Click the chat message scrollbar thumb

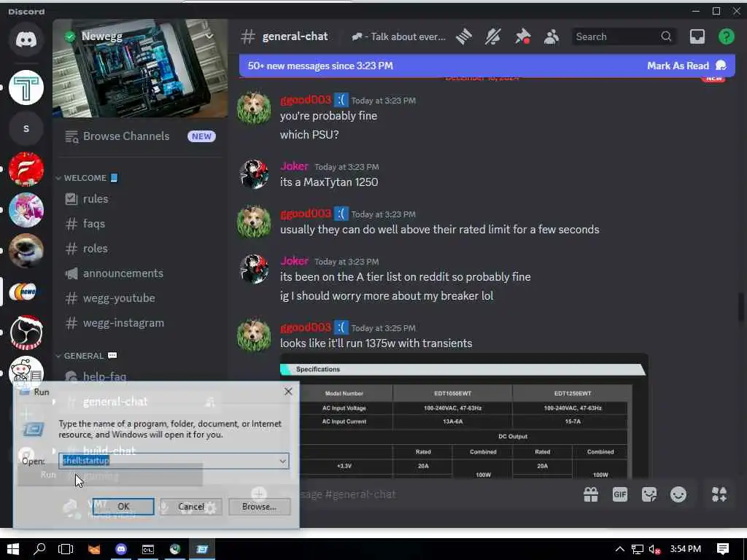(741, 308)
